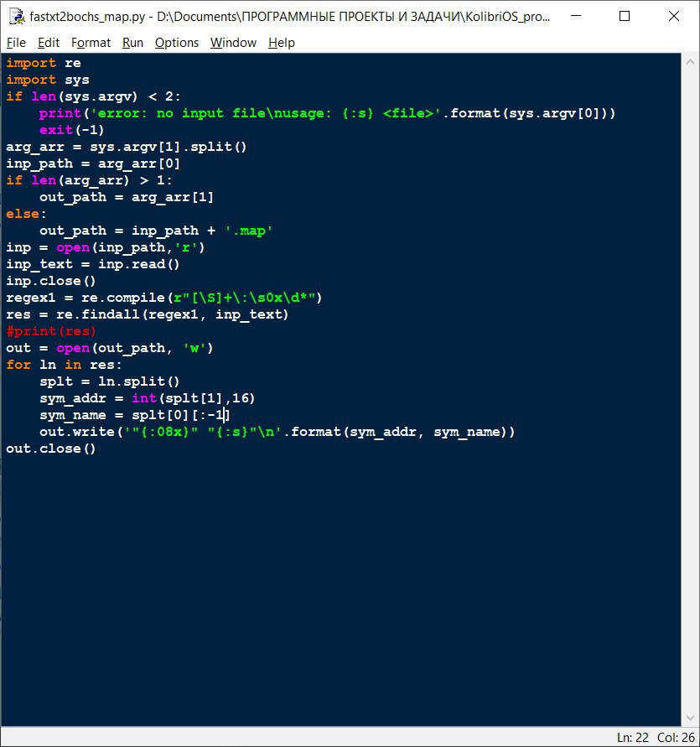Place cursor on the 'import re' line
Viewport: 700px width, 747px height.
44,63
